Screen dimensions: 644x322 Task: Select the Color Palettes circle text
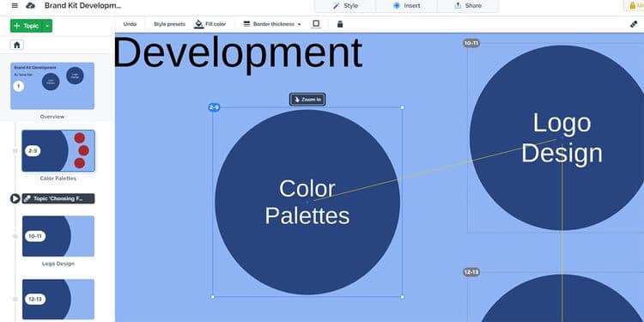coord(307,202)
